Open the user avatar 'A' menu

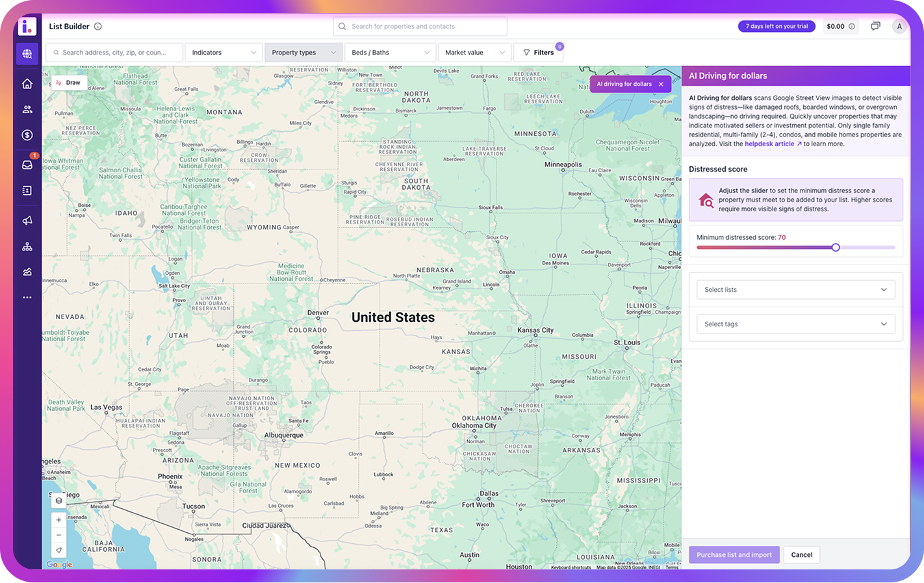tap(899, 27)
